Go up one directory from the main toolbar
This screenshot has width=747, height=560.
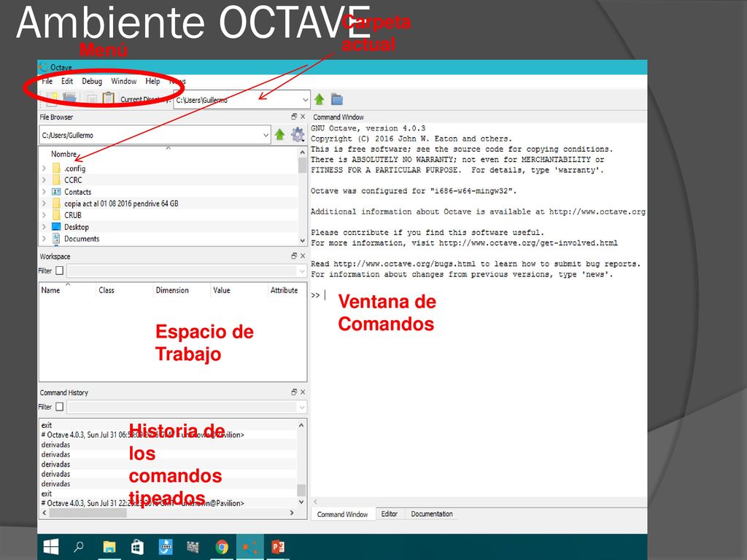coord(320,99)
